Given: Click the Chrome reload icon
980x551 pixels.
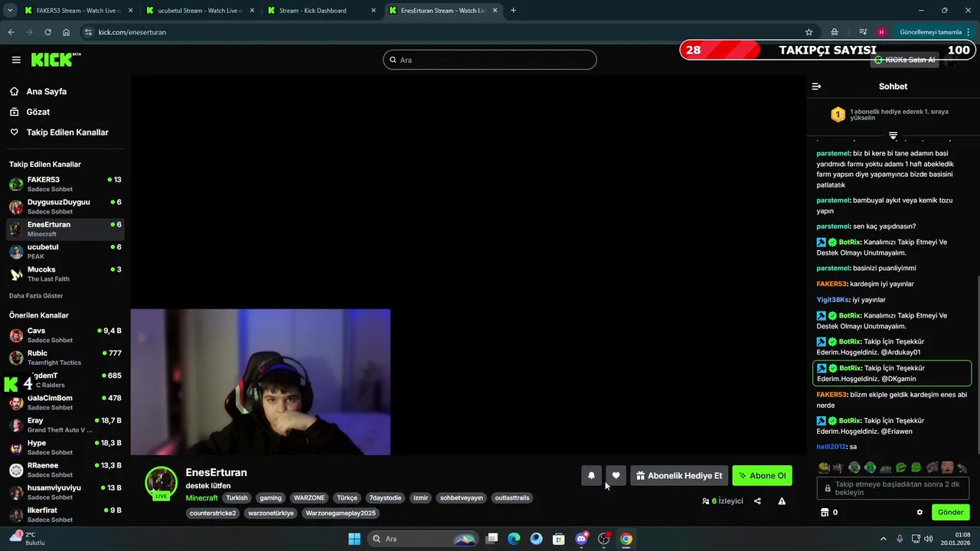Looking at the screenshot, I should pos(47,32).
